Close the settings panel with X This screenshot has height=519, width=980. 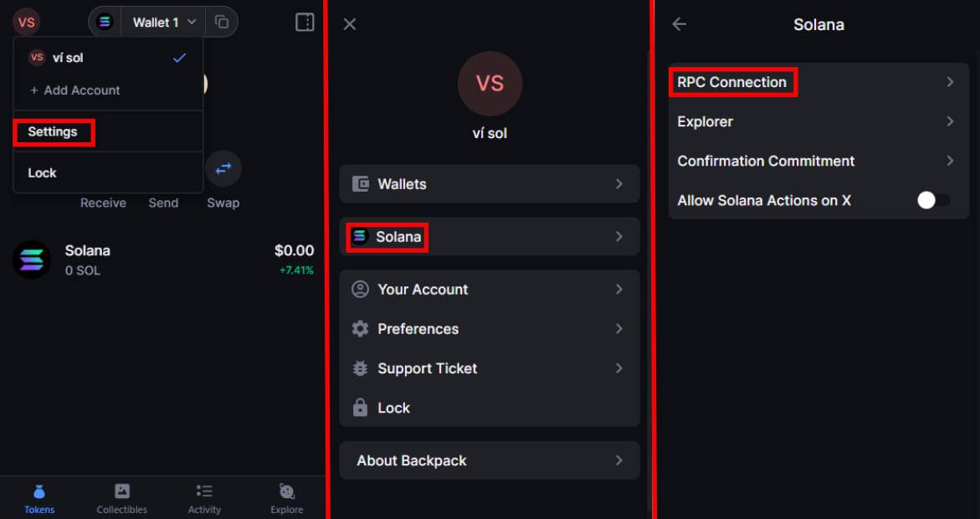pyautogui.click(x=350, y=23)
